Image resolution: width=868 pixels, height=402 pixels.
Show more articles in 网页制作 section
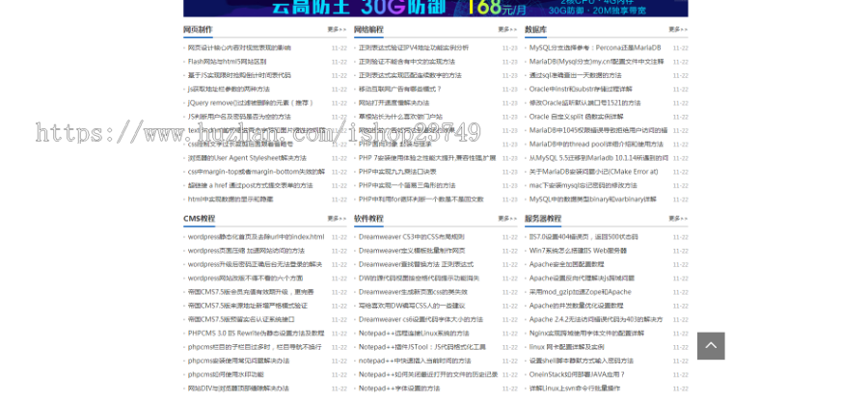(x=337, y=29)
